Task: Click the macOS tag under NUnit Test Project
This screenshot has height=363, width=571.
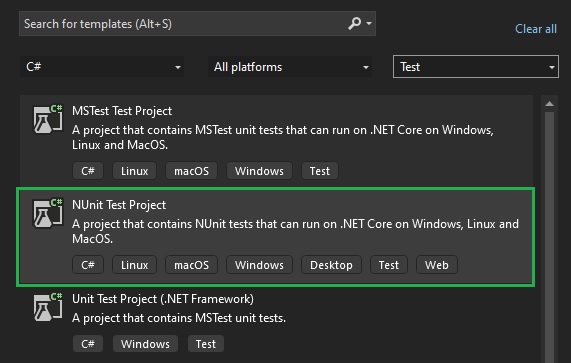Action: pos(192,265)
